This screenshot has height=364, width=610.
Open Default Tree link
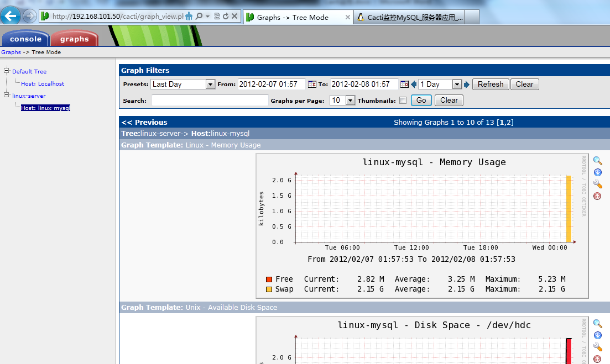tap(29, 71)
